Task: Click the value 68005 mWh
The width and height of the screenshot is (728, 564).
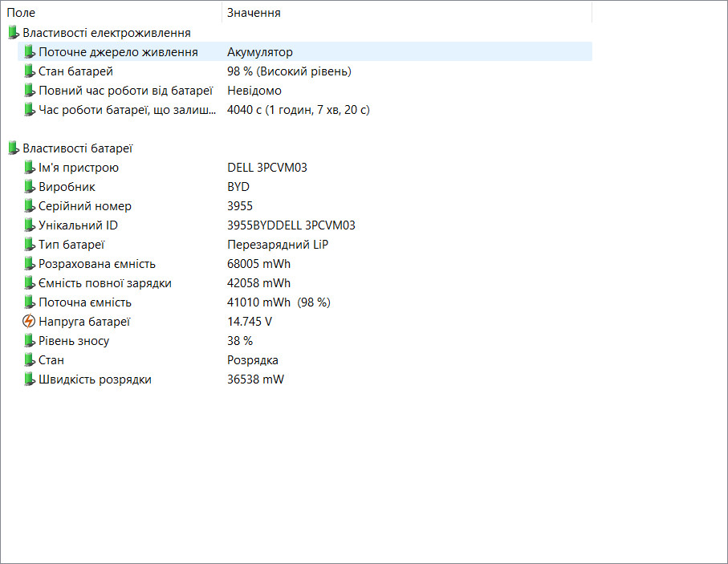Action: [258, 264]
